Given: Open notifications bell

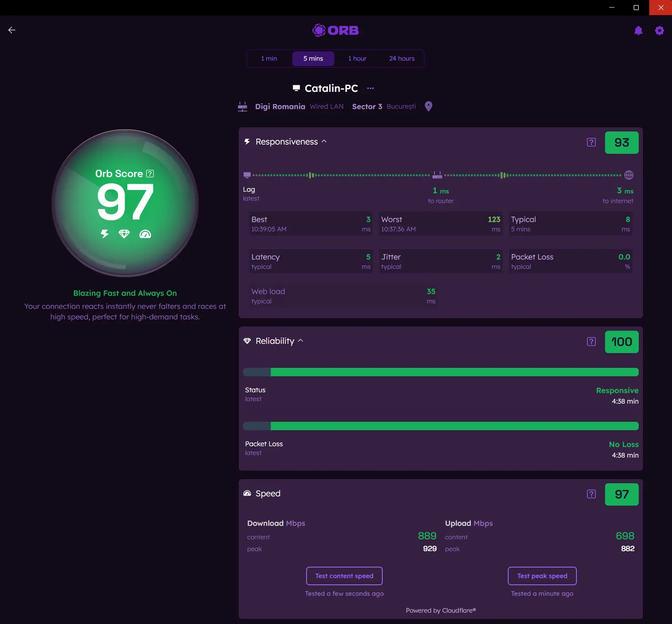Looking at the screenshot, I should [x=638, y=30].
